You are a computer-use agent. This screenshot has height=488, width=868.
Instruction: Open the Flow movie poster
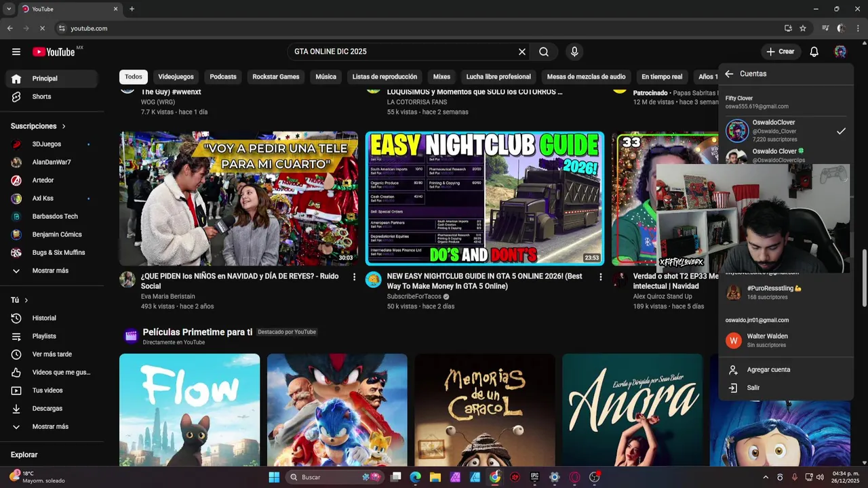click(x=190, y=410)
